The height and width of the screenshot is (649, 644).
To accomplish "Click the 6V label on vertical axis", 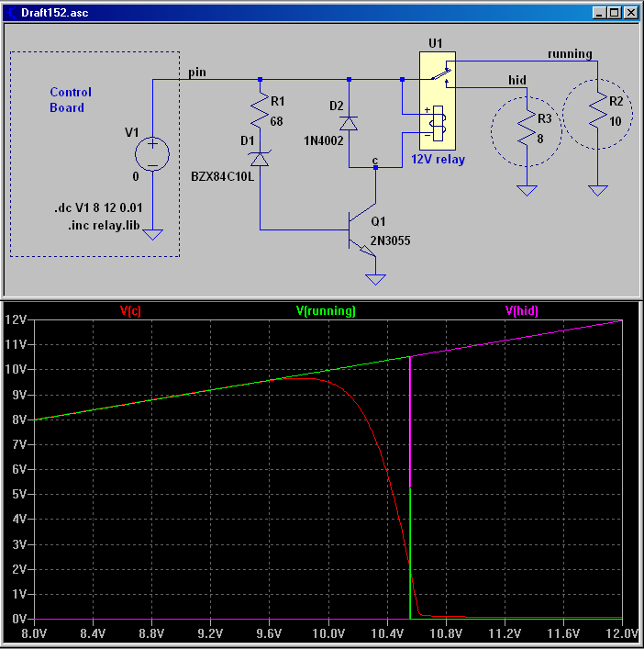I will pyautogui.click(x=19, y=469).
